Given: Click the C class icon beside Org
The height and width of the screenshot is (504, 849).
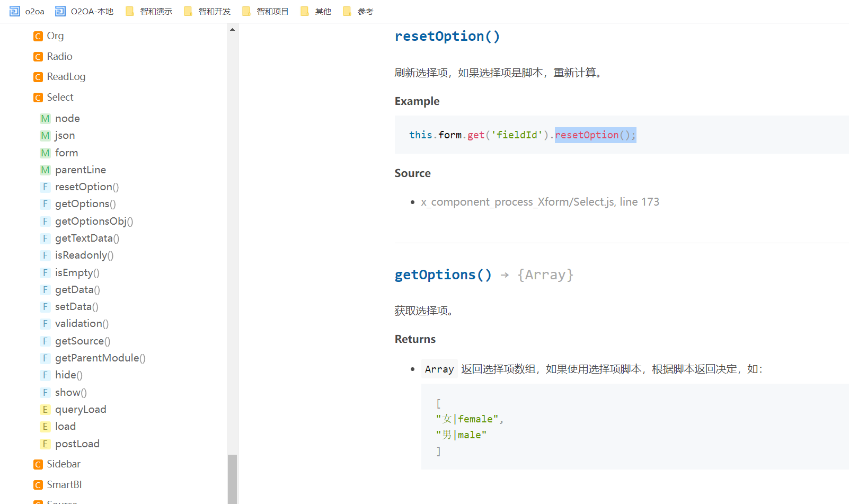Looking at the screenshot, I should (38, 36).
